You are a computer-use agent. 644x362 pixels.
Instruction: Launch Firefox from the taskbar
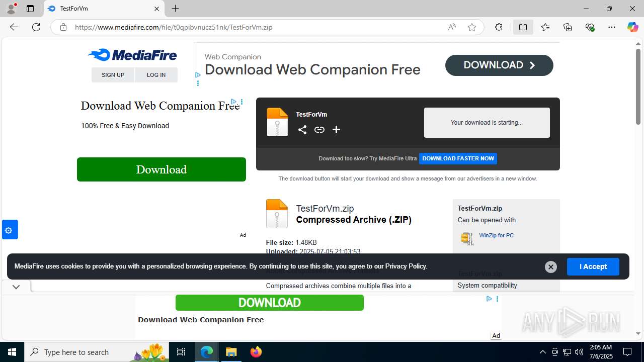point(256,352)
